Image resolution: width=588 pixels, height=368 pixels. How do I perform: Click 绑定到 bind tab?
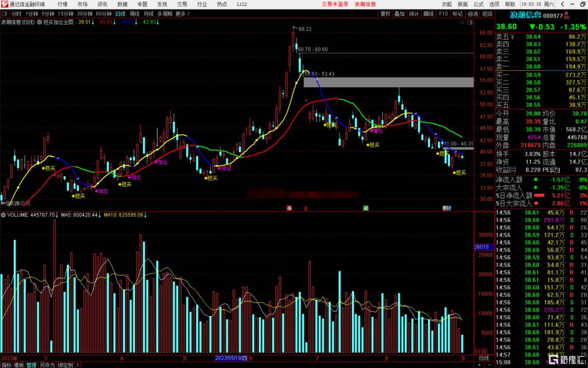[65, 365]
